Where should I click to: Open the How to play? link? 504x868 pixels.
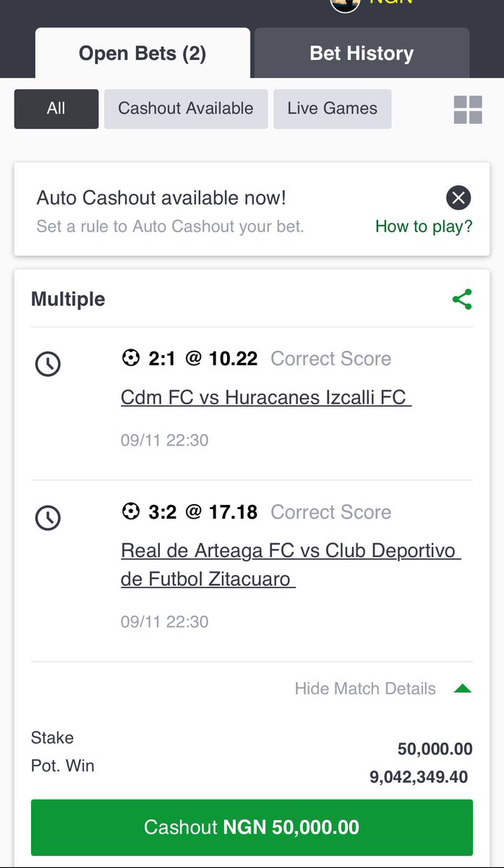click(x=424, y=226)
